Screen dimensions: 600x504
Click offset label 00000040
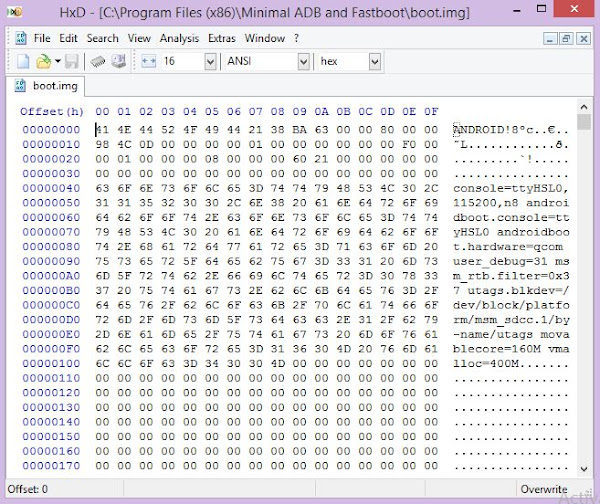[x=51, y=188]
